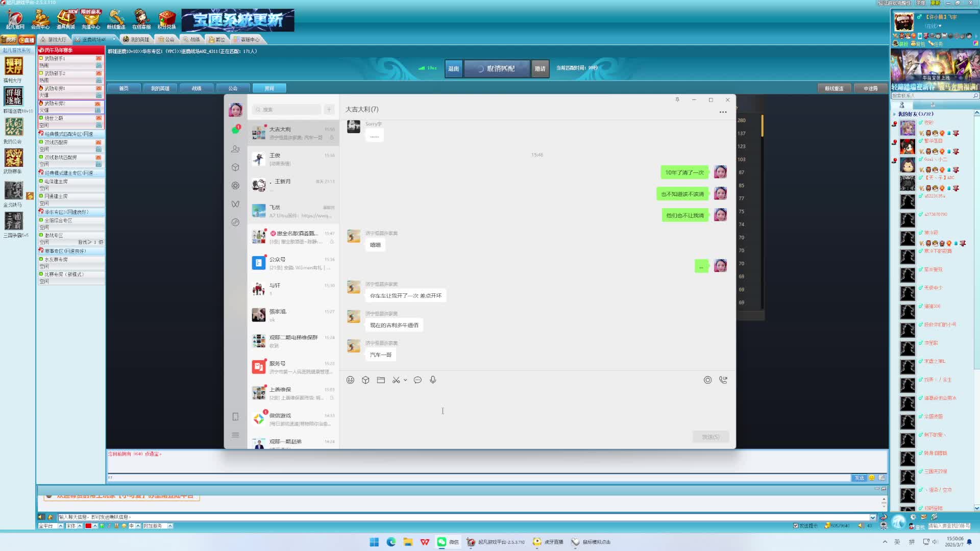Image resolution: width=980 pixels, height=551 pixels.
Task: Open chat history bubble icon
Action: coord(418,380)
